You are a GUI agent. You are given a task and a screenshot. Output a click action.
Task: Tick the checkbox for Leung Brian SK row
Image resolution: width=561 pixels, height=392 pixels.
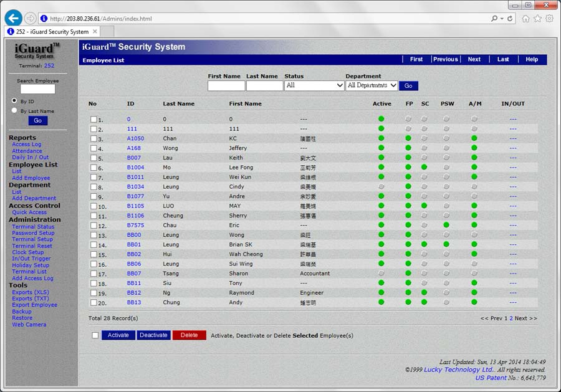coord(93,245)
